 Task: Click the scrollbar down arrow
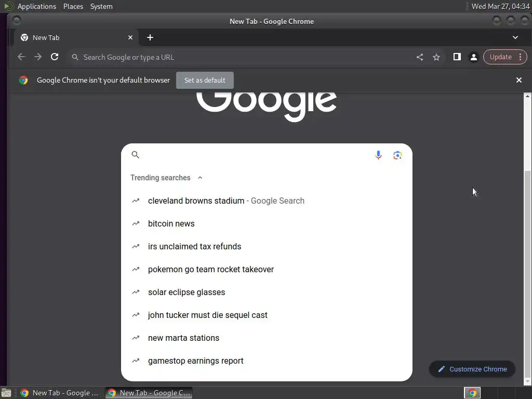point(528,382)
